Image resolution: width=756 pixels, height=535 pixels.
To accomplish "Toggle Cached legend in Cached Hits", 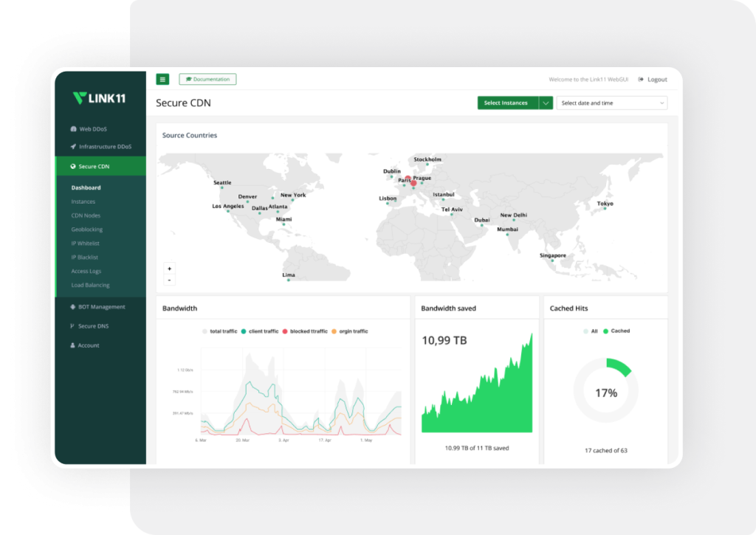I will click(616, 331).
